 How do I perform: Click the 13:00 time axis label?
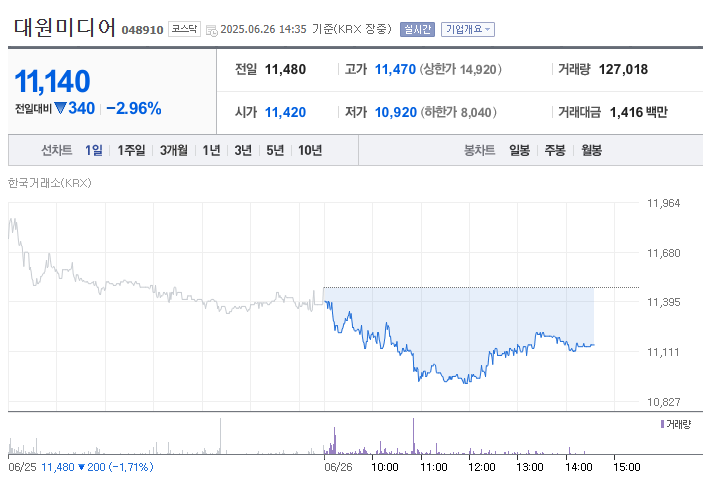point(529,467)
